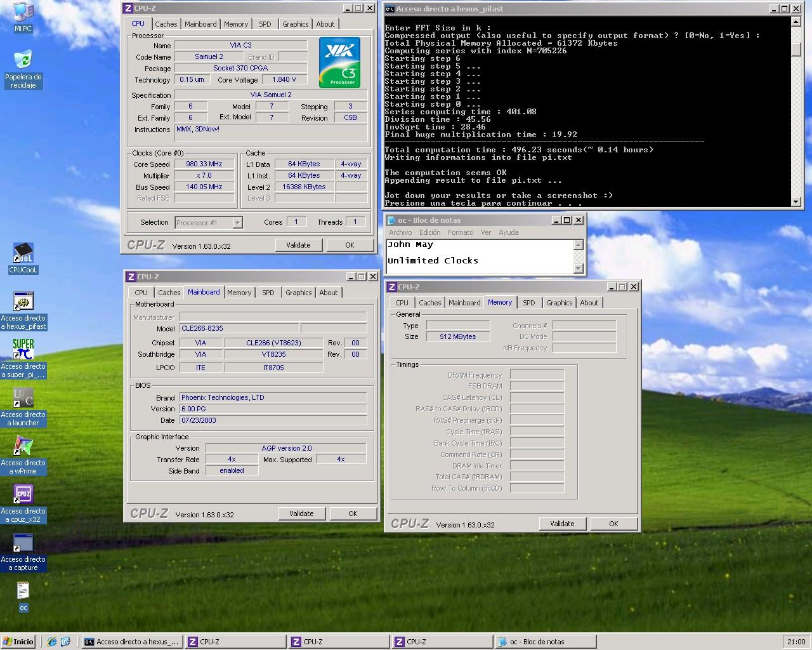
Task: Click CPU-Z icon in Memory window title
Action: pos(392,287)
